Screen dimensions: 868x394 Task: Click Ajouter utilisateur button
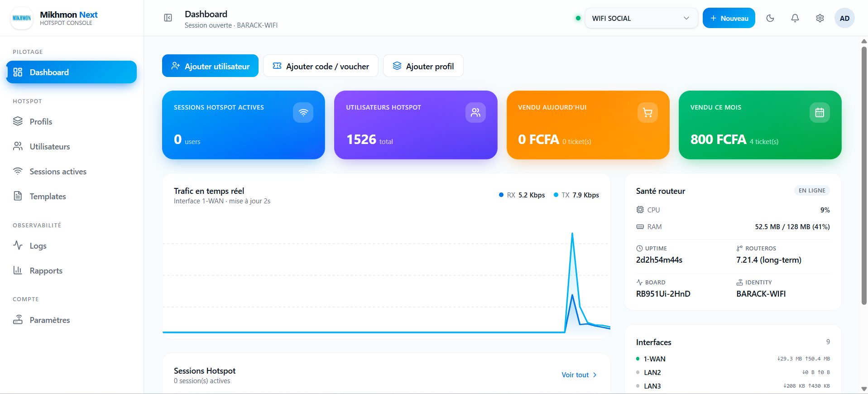pyautogui.click(x=210, y=66)
